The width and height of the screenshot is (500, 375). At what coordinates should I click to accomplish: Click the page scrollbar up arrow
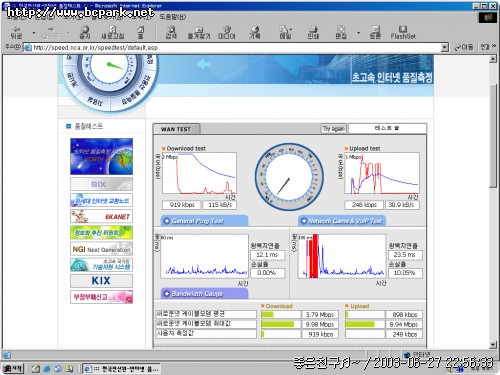(493, 59)
